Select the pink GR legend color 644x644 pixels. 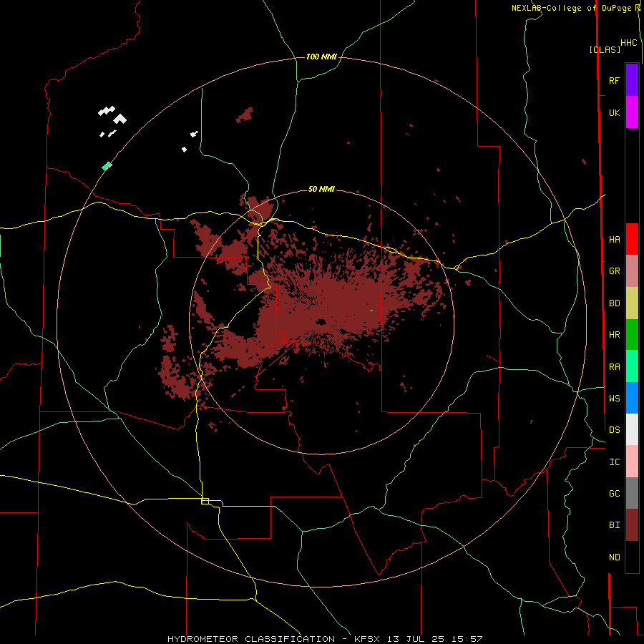632,271
